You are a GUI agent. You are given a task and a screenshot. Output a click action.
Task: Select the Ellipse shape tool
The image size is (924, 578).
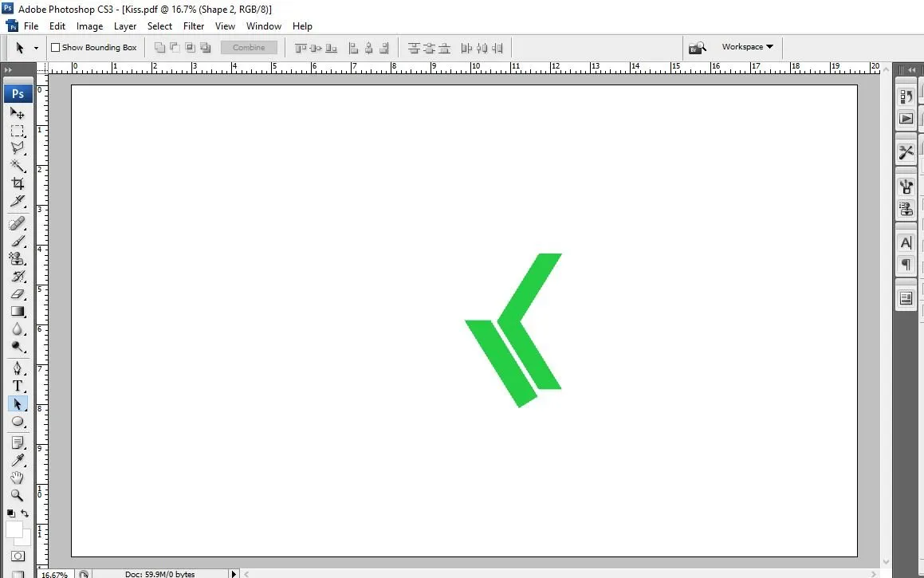[17, 421]
